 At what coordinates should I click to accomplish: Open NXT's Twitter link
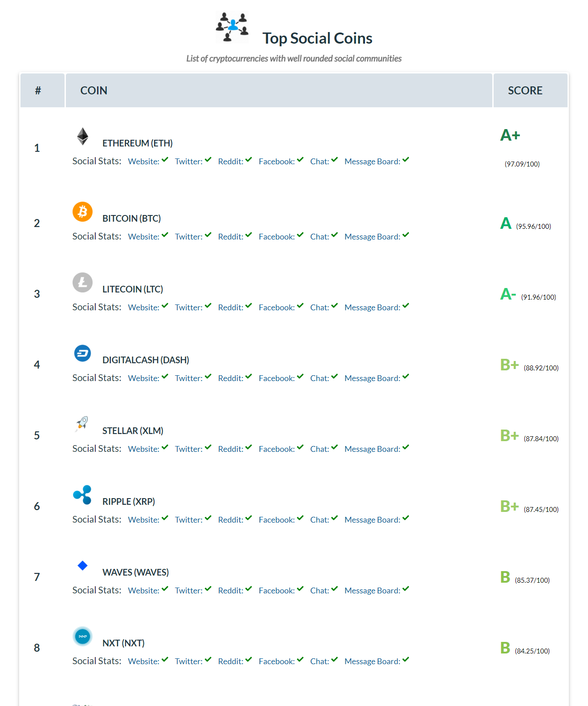click(189, 661)
